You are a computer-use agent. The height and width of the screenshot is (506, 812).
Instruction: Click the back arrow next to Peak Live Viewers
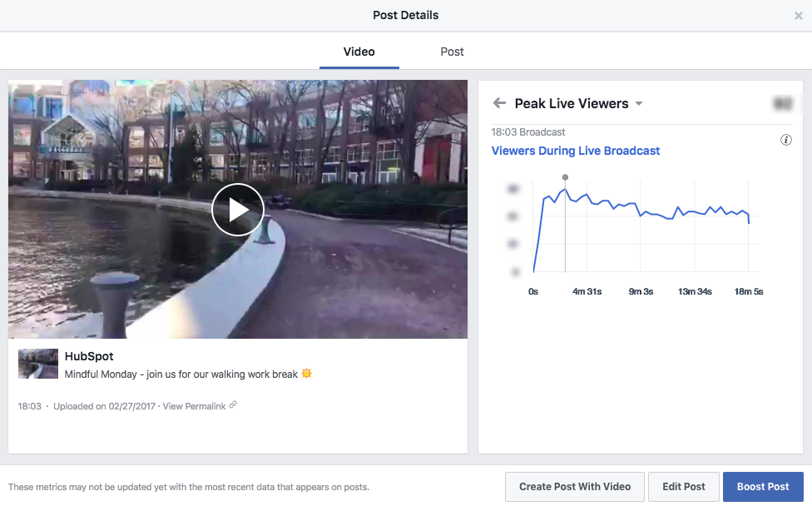(499, 103)
